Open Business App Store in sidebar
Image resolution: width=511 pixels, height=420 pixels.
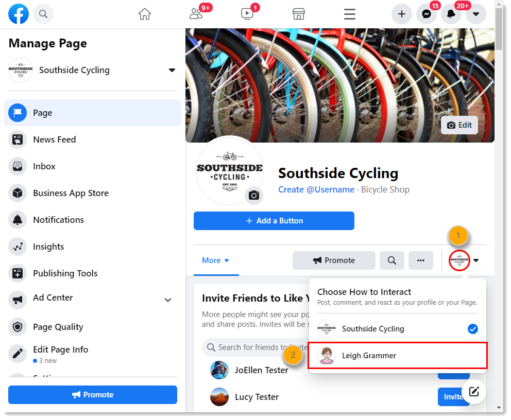(93, 193)
